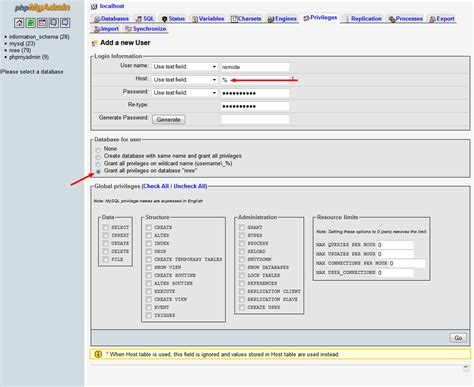The image size is (474, 387).
Task: Switch to the Engines tab
Action: 282,19
